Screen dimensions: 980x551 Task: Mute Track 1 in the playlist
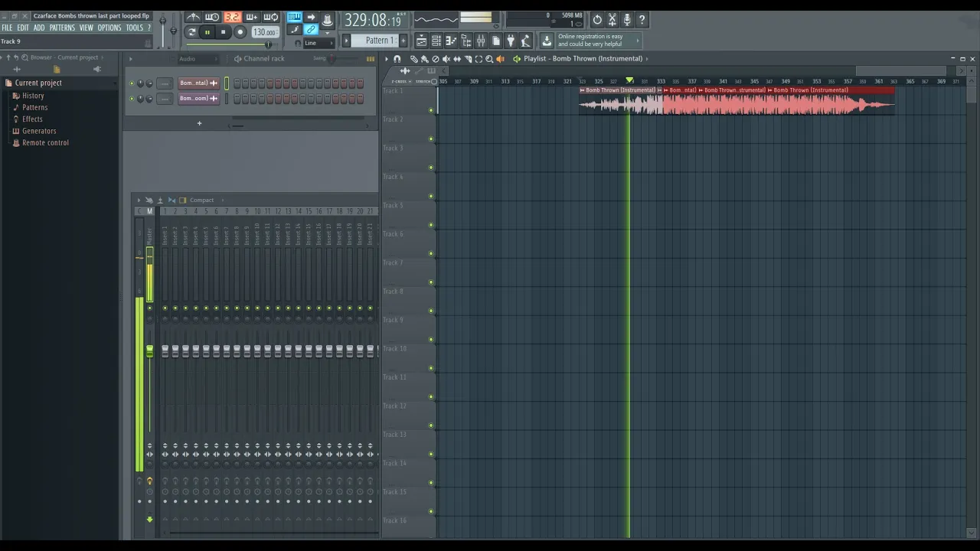(431, 110)
